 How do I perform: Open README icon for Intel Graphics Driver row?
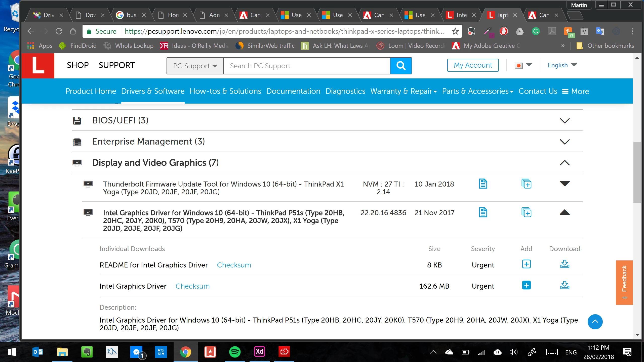point(483,212)
